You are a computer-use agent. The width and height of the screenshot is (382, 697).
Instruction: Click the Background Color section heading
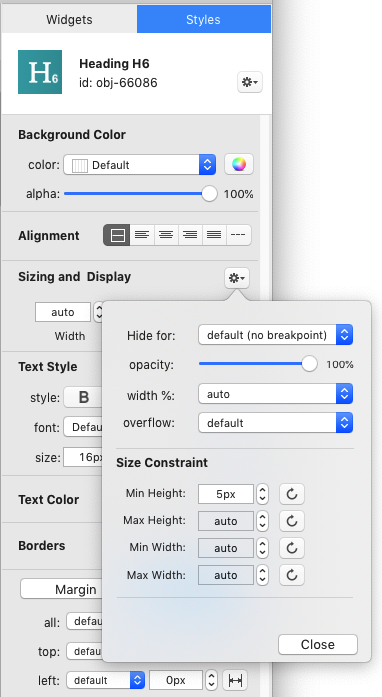[x=72, y=135]
